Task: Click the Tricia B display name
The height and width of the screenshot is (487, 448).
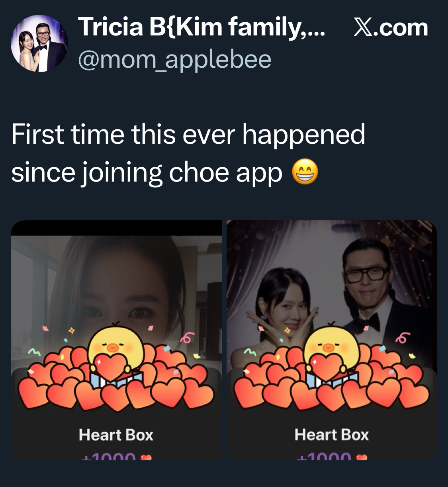Action: (x=201, y=27)
